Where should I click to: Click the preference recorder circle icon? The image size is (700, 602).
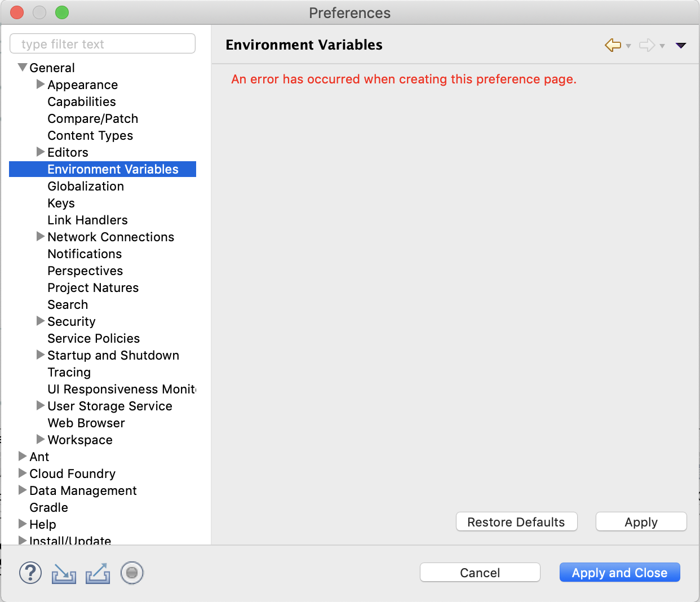coord(131,572)
